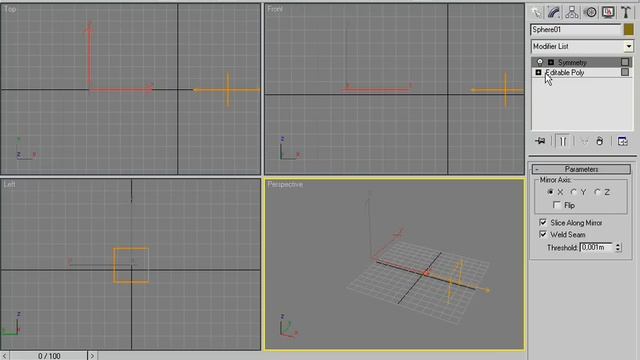Open the Hierarchy panel tab
This screenshot has width=640, height=360.
tap(572, 12)
